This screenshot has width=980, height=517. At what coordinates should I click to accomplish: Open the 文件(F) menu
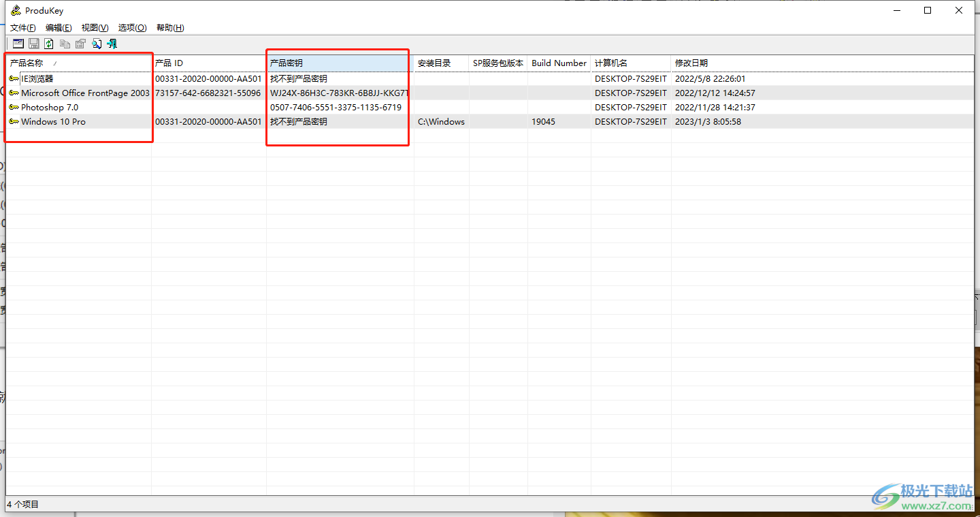(x=23, y=28)
